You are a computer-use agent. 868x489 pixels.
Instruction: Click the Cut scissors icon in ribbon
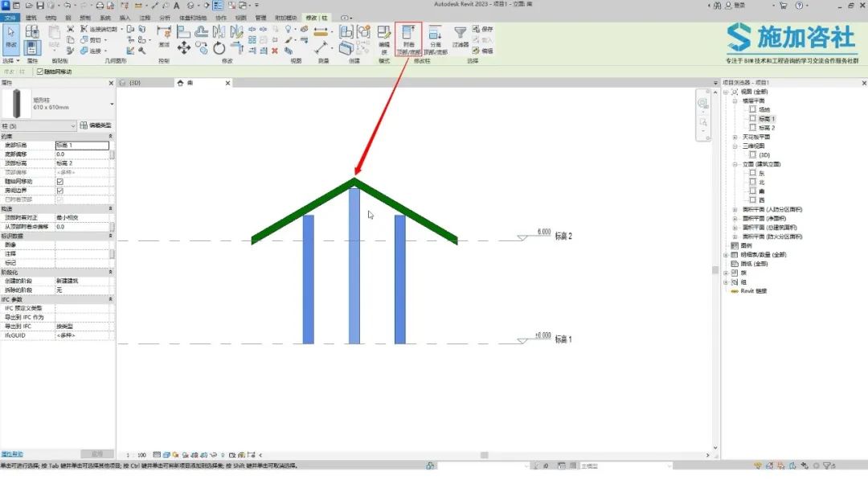coord(70,29)
